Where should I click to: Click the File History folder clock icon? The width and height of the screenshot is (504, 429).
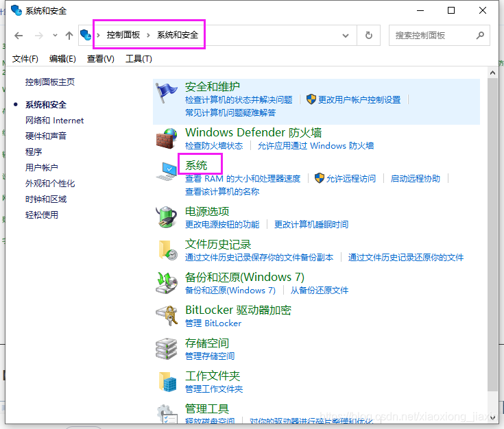167,250
